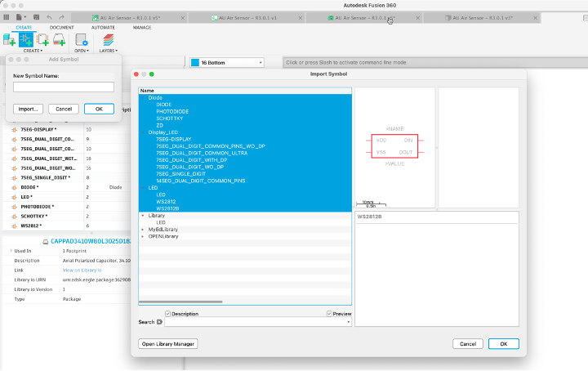Expand the Used In property row
Image resolution: width=588 pixels, height=371 pixels.
(x=11, y=251)
